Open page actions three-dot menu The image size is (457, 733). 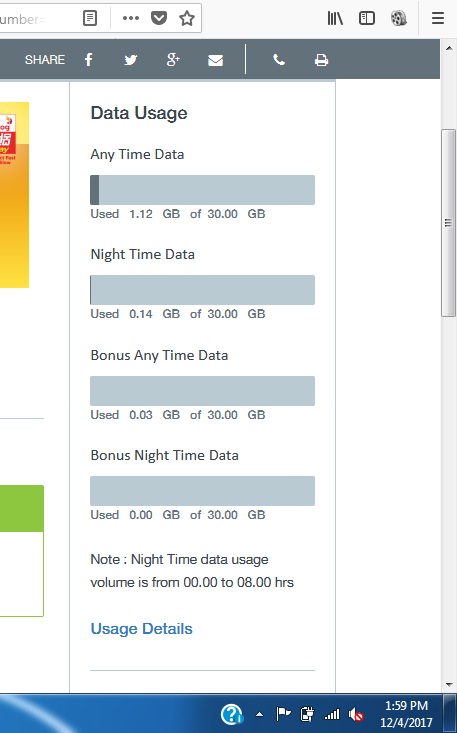click(131, 18)
